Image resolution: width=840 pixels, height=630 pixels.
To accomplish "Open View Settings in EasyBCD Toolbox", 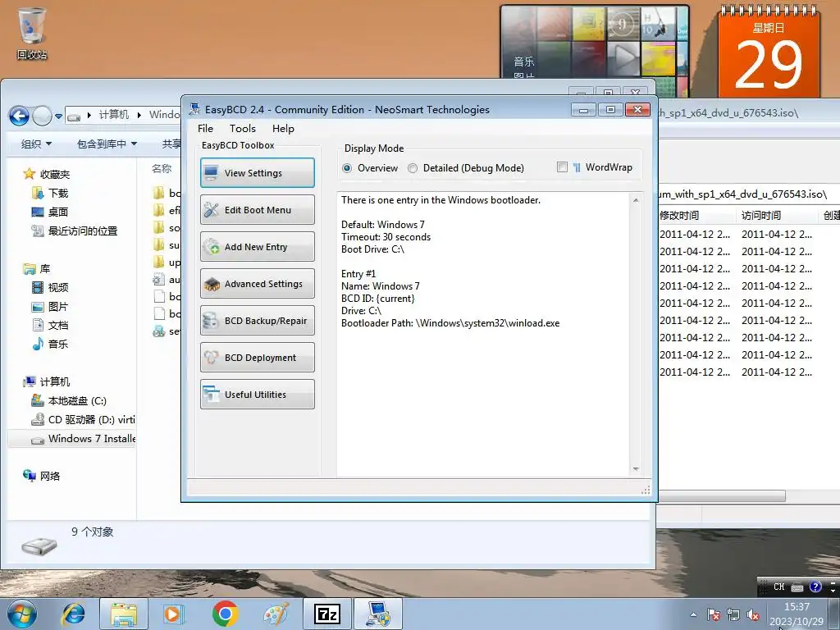I will (257, 172).
